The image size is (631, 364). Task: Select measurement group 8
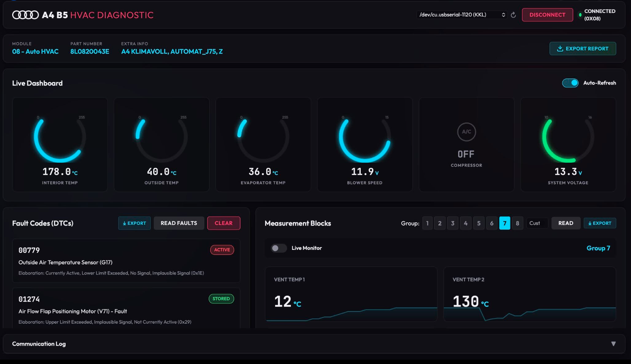[518, 223]
